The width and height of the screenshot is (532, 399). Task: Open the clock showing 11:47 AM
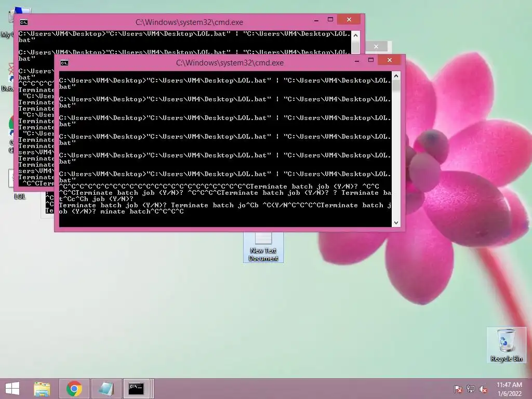pyautogui.click(x=509, y=385)
